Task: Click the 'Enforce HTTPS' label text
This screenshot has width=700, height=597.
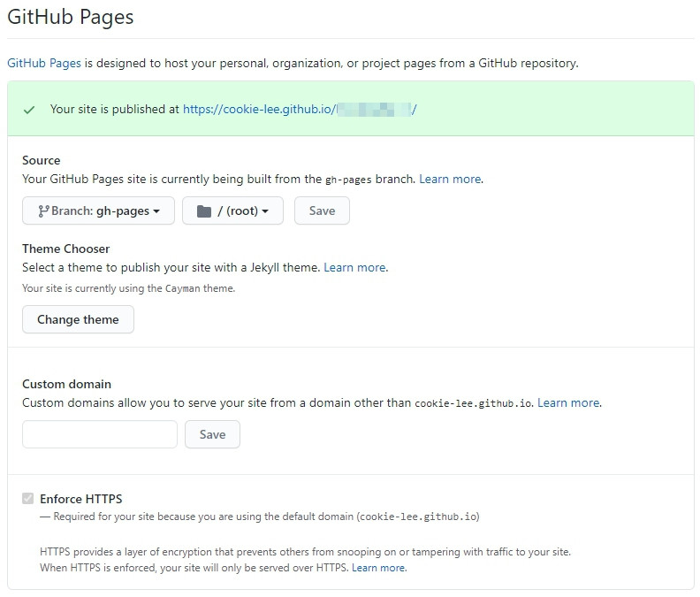Action: tap(80, 499)
